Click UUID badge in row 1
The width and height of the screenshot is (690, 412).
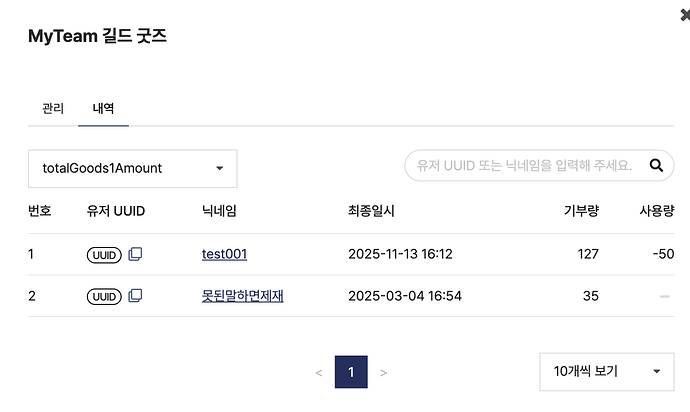coord(104,255)
